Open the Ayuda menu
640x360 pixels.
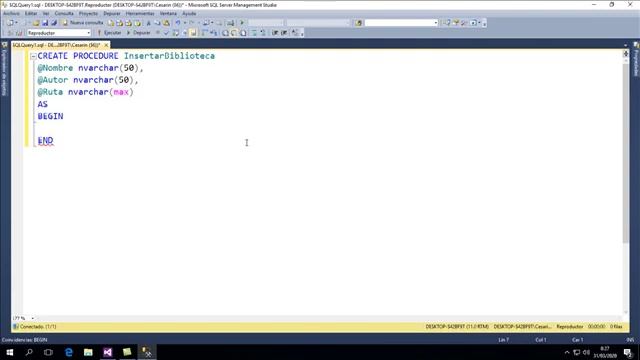(x=189, y=13)
